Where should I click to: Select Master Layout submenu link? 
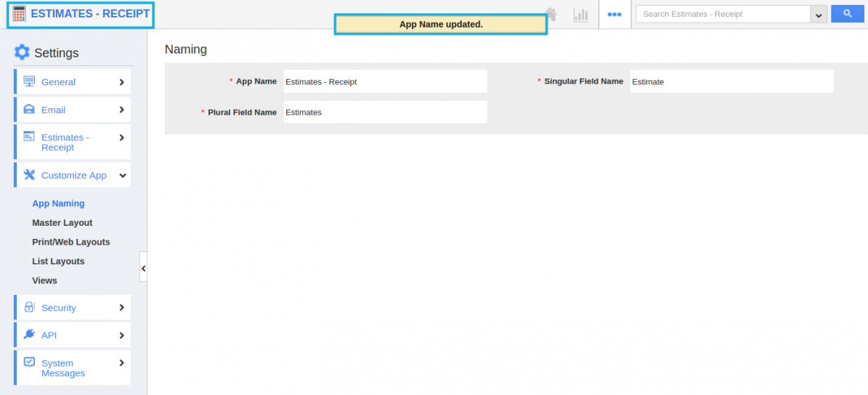(x=62, y=222)
